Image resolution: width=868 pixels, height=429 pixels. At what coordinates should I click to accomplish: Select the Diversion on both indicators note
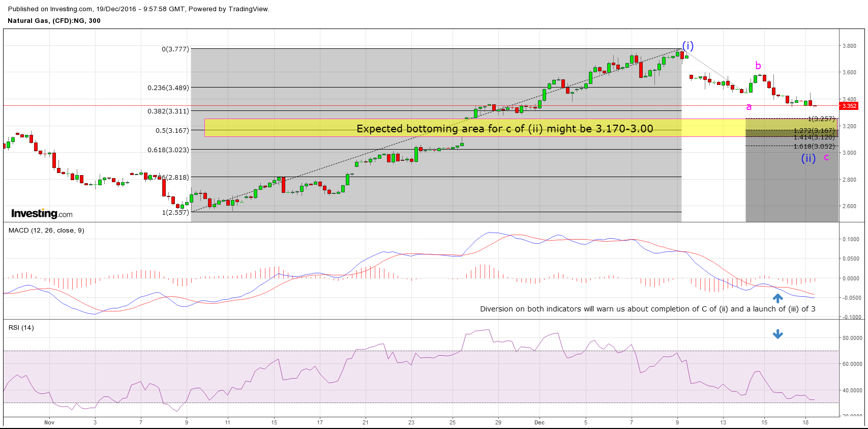point(647,309)
